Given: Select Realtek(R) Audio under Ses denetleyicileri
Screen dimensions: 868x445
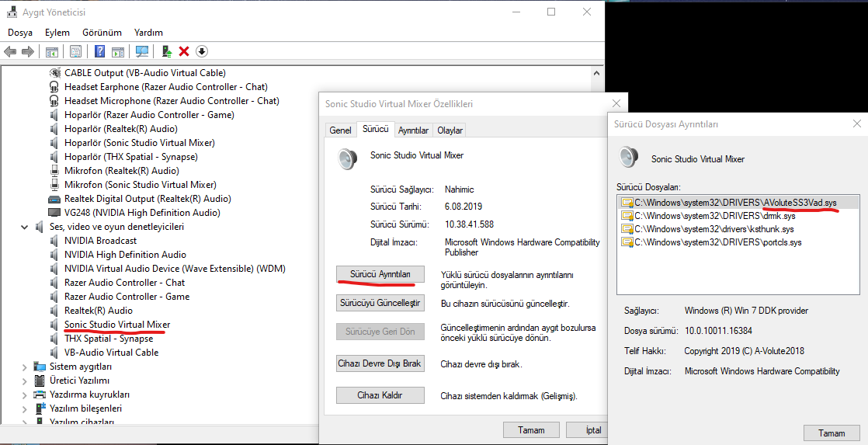Looking at the screenshot, I should tap(99, 311).
